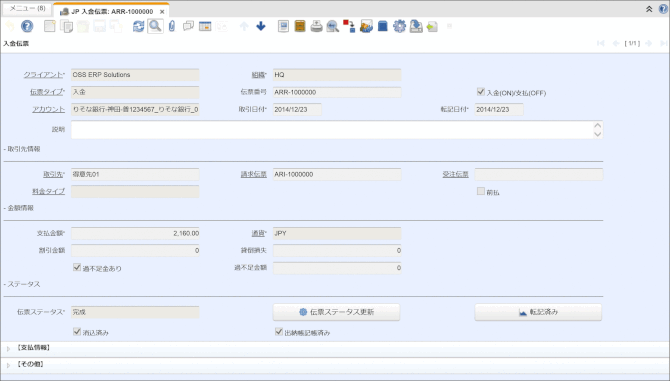Open the Archive cabinet icon

[300, 26]
